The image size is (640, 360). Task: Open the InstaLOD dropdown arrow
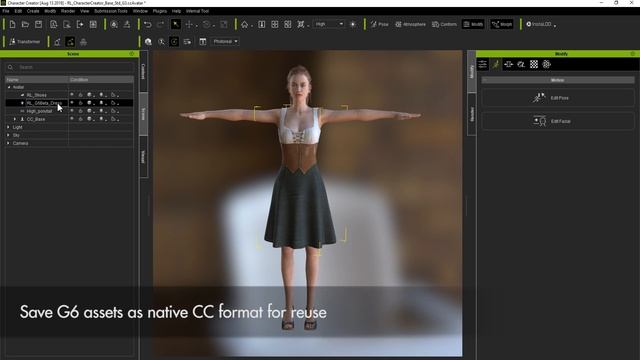point(555,26)
